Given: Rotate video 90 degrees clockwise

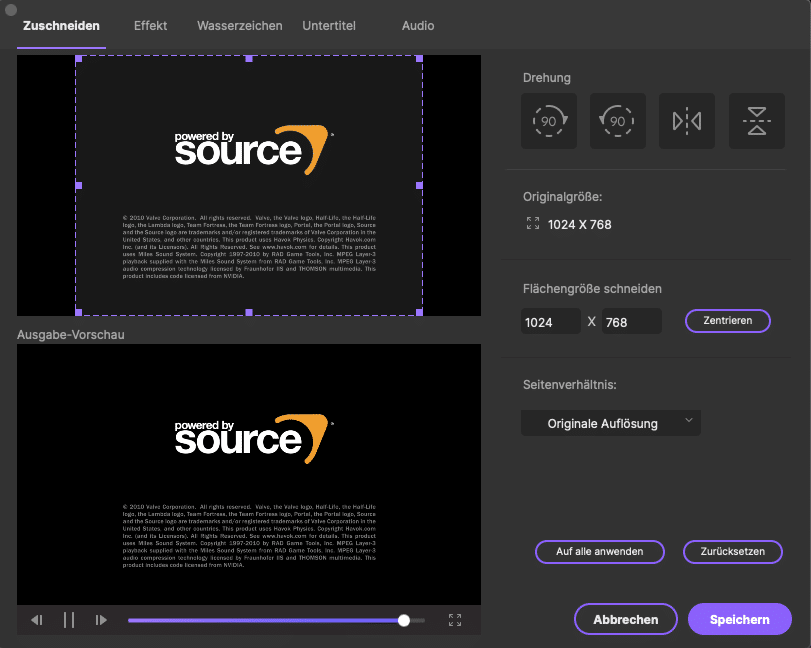Looking at the screenshot, I should point(549,121).
